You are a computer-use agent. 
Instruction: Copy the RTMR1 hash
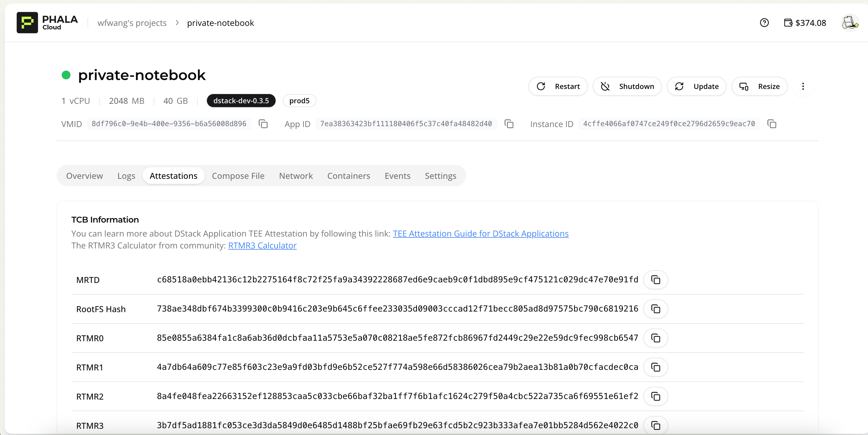[655, 367]
